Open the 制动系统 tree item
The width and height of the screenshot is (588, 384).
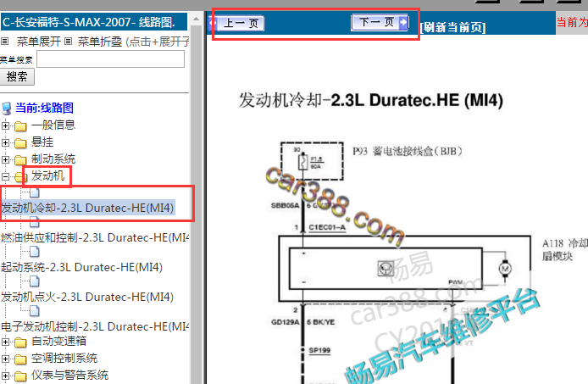coord(53,159)
